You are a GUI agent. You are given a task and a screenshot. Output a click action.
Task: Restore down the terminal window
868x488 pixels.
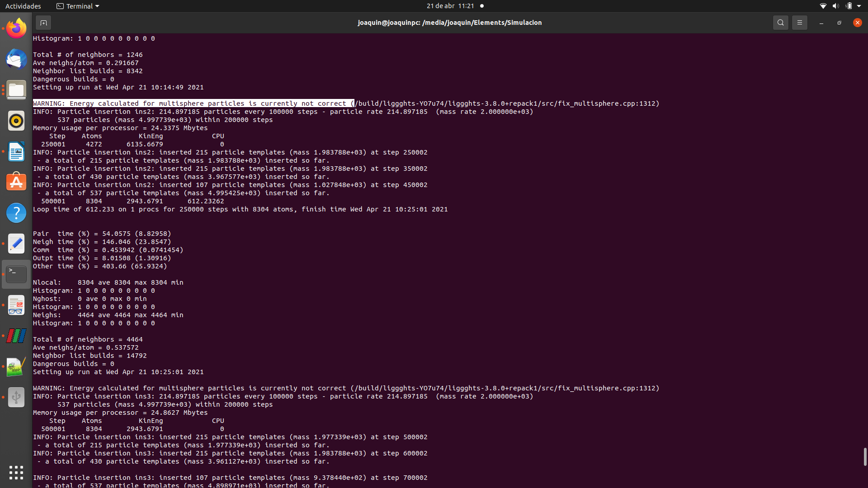point(839,23)
